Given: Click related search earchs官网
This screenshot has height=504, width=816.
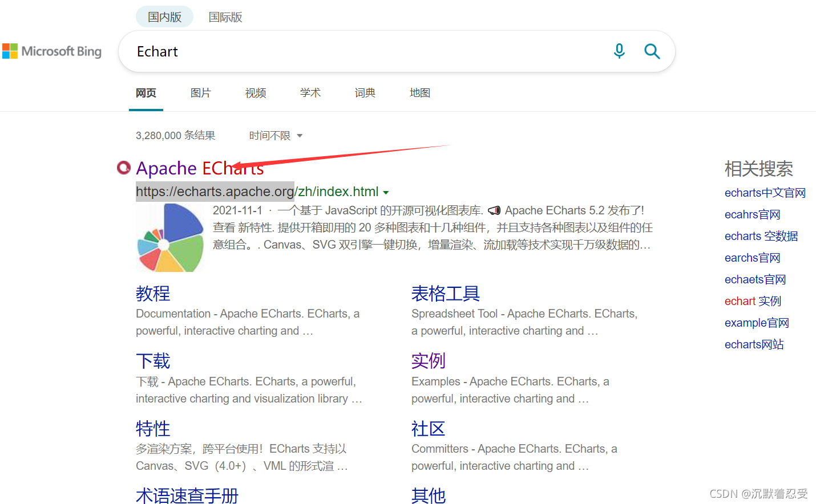Looking at the screenshot, I should point(752,258).
